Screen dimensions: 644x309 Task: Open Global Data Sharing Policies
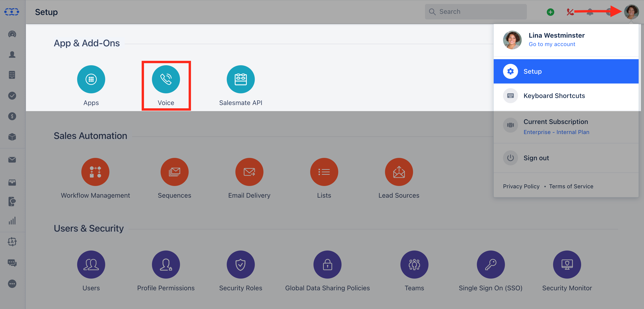pyautogui.click(x=327, y=265)
